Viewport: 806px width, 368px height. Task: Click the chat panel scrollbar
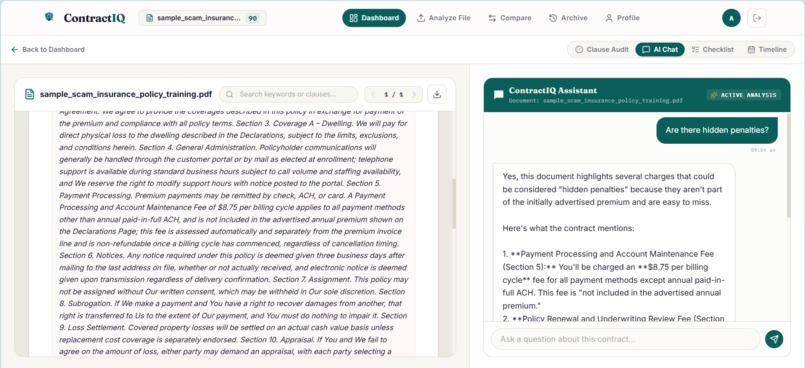[789, 167]
